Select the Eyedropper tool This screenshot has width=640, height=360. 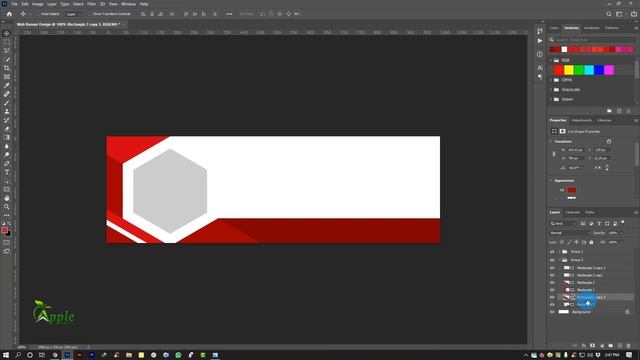tap(7, 85)
